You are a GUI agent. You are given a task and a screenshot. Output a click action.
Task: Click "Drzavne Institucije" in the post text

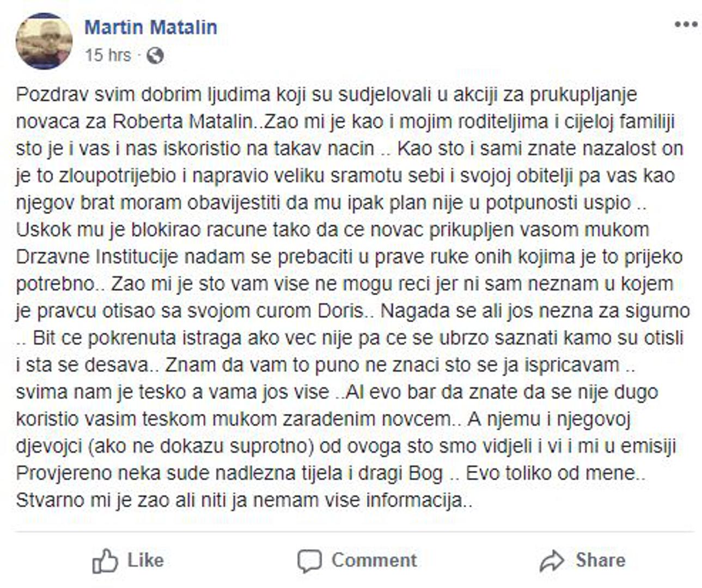tap(97, 257)
